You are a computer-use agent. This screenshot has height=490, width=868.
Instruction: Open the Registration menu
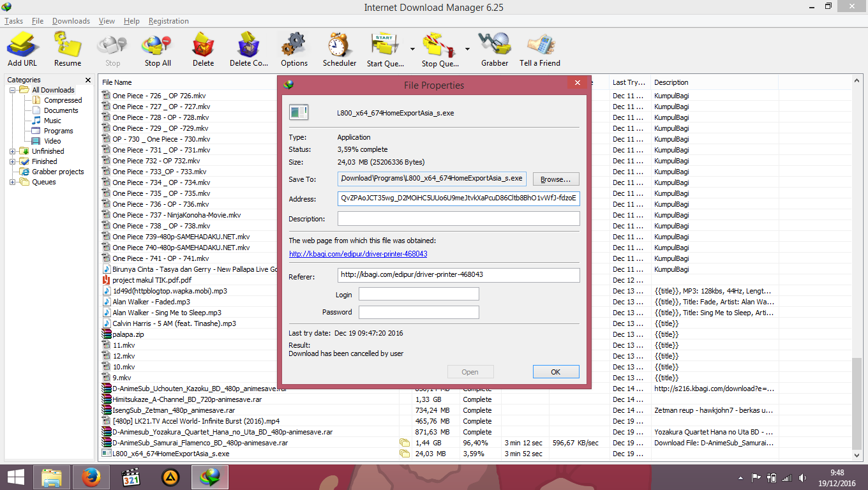pos(168,21)
